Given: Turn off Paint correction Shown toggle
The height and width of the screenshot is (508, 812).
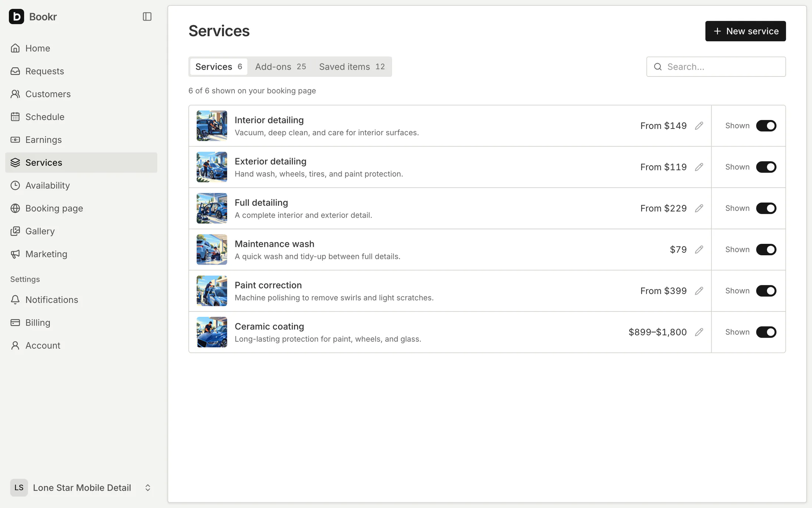Looking at the screenshot, I should point(766,291).
